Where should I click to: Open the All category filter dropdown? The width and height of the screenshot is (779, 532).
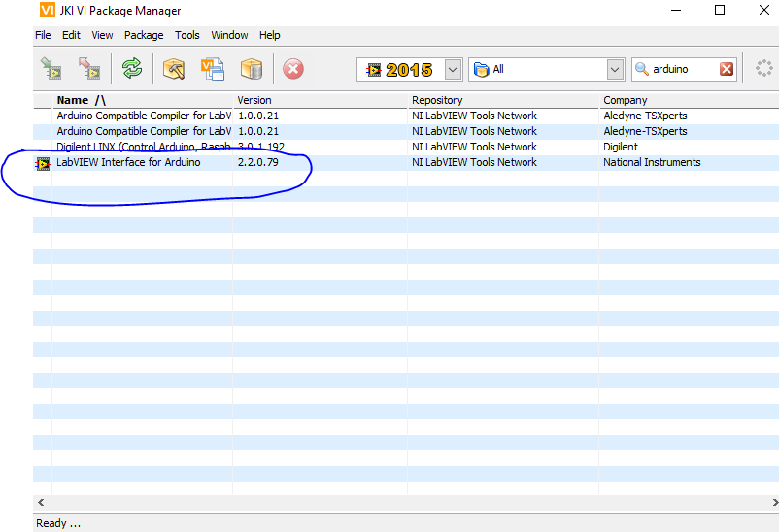point(615,70)
